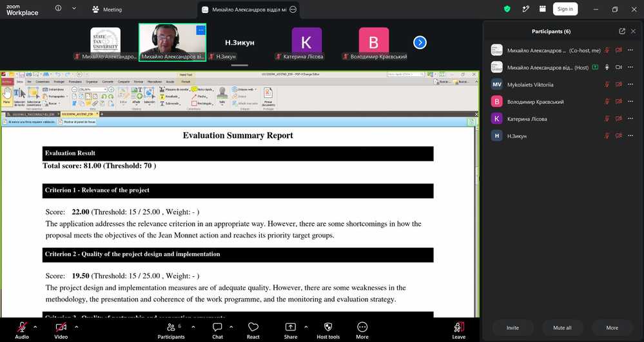
Task: Toggle the Host's camera in participants list
Action: (x=618, y=67)
